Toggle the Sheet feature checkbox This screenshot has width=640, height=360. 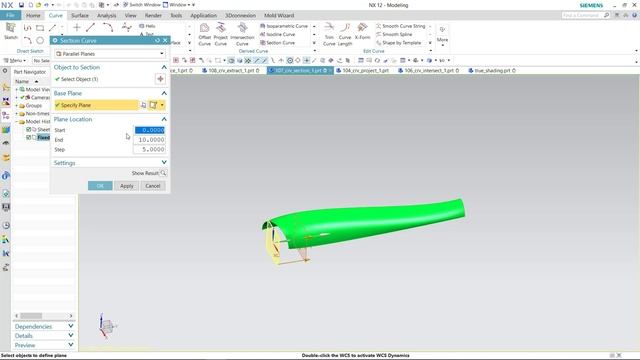pos(29,129)
